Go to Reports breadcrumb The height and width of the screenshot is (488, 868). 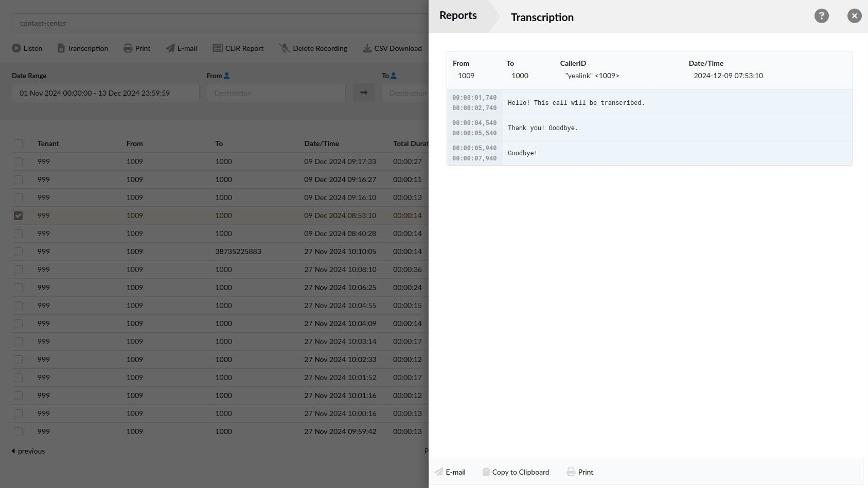(x=458, y=15)
